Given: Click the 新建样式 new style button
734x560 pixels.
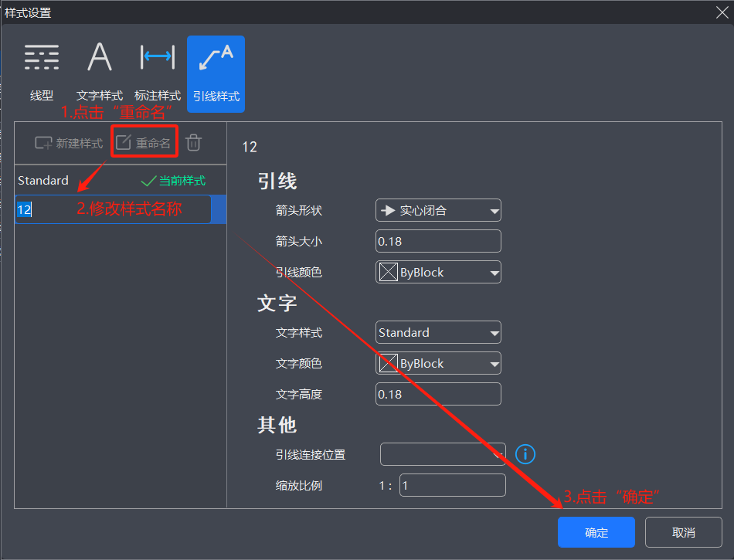Looking at the screenshot, I should [x=69, y=143].
